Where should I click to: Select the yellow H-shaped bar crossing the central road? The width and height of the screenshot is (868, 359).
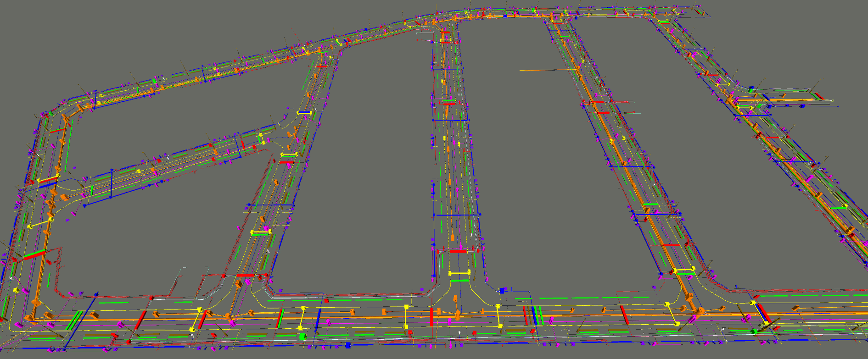click(x=459, y=273)
